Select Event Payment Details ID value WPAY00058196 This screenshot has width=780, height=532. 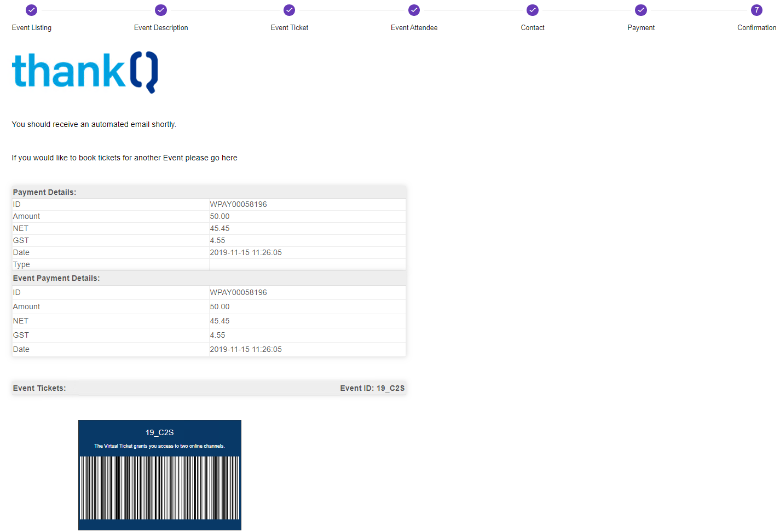(x=239, y=292)
